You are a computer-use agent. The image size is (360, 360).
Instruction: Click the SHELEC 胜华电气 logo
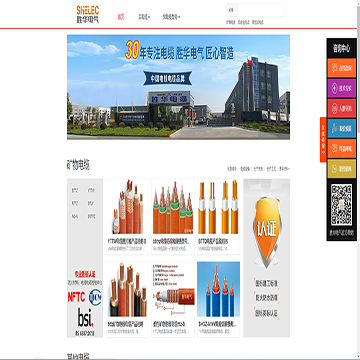88,15
